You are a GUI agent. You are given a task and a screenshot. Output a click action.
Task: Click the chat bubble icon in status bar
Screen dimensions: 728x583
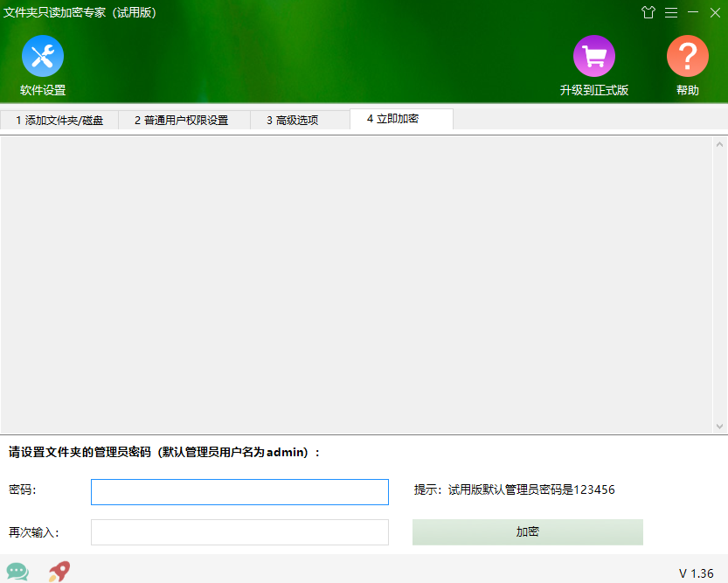coord(17,571)
